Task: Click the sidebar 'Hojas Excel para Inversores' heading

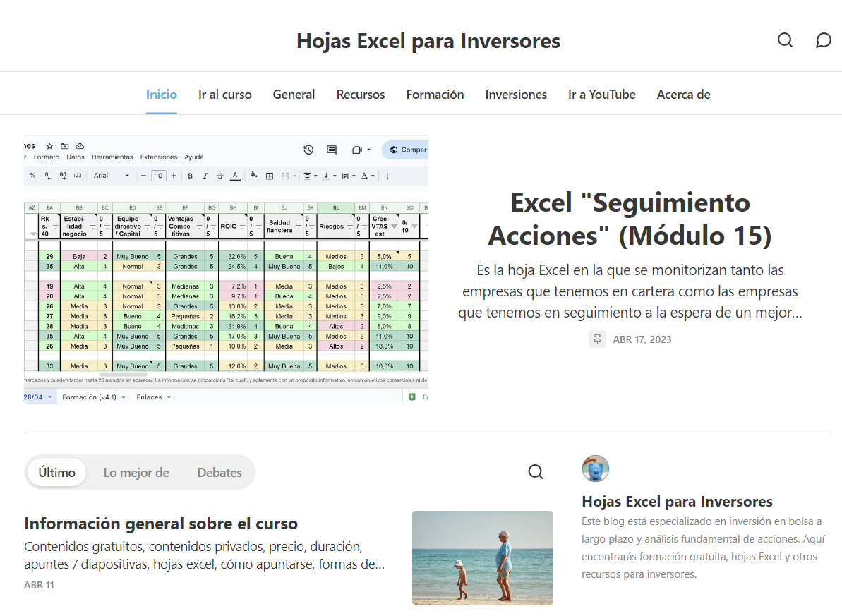Action: point(677,502)
